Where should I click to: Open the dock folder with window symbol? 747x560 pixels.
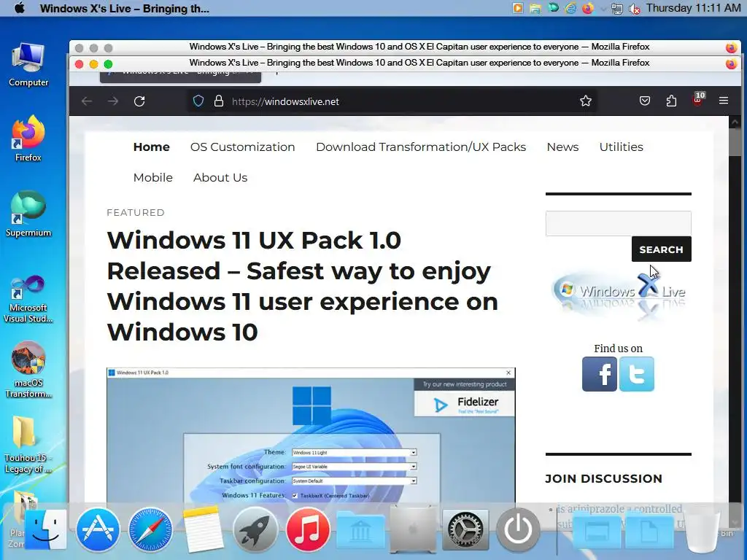tap(597, 531)
